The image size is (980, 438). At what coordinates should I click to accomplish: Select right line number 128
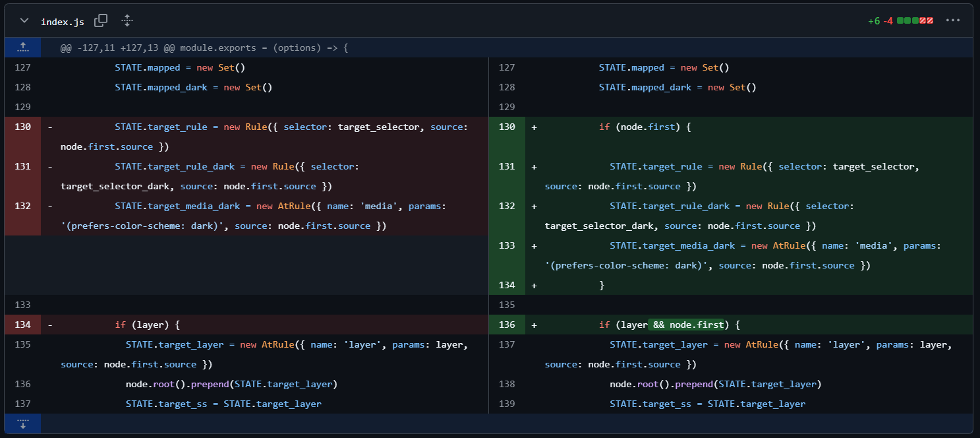point(507,87)
